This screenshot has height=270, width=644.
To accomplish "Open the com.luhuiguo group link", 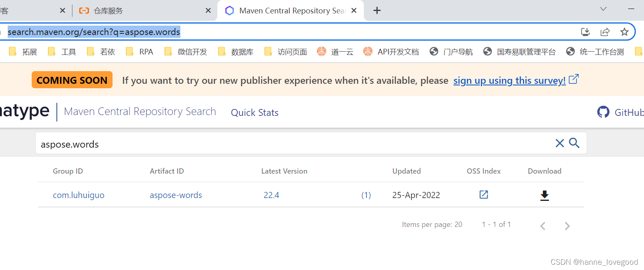I will point(78,195).
